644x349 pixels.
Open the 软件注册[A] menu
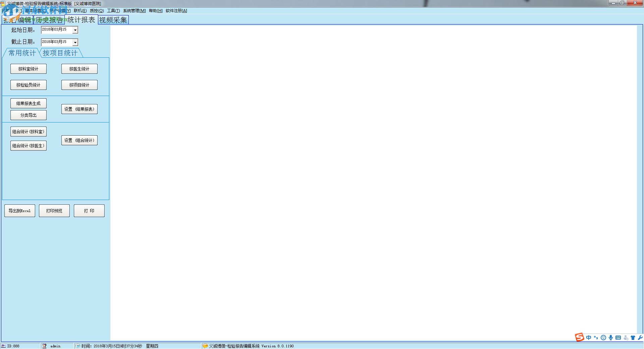(x=176, y=11)
